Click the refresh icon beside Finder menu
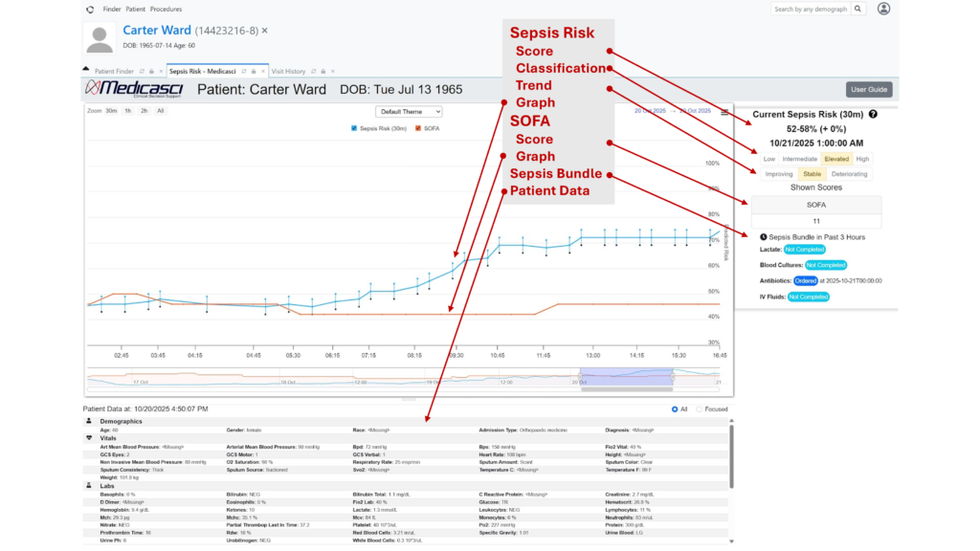 tap(89, 10)
